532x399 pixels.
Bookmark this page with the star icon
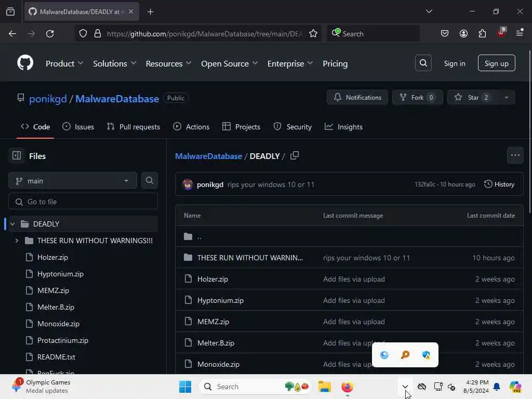click(x=313, y=34)
